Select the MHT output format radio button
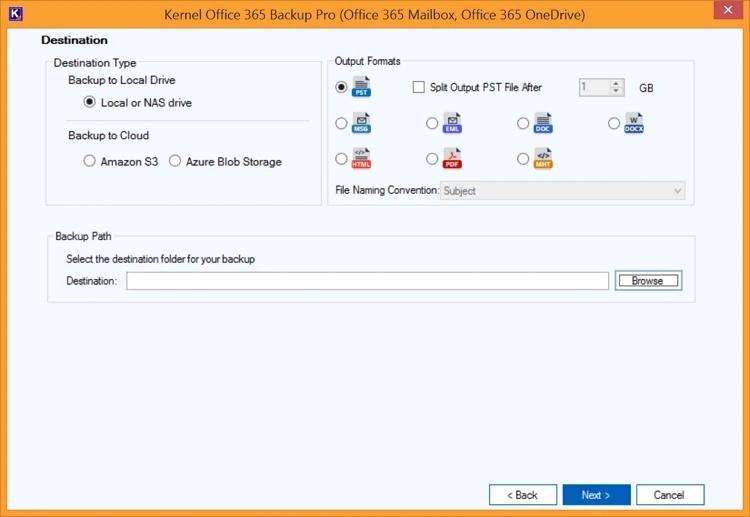Viewport: 750px width, 517px height. point(523,159)
